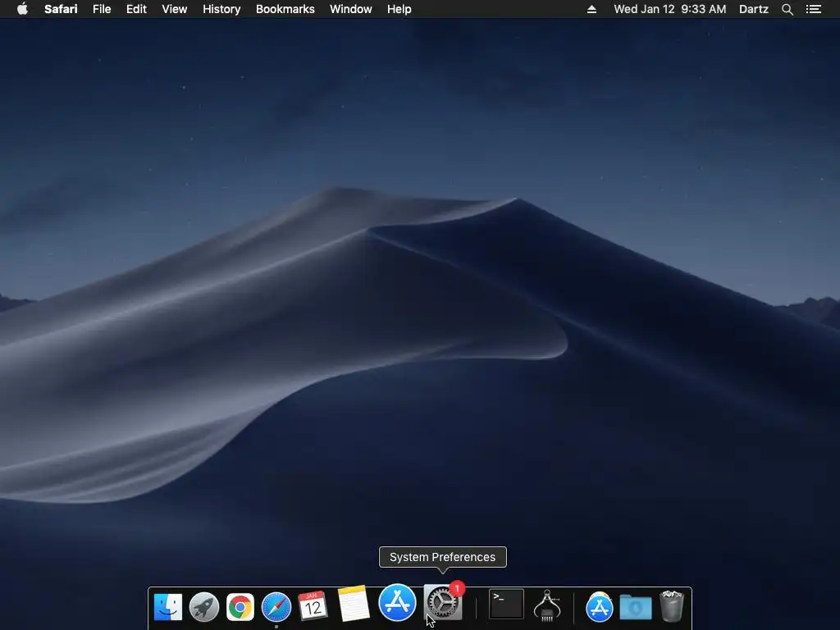This screenshot has height=630, width=840.
Task: Open the View menu
Action: click(x=175, y=9)
